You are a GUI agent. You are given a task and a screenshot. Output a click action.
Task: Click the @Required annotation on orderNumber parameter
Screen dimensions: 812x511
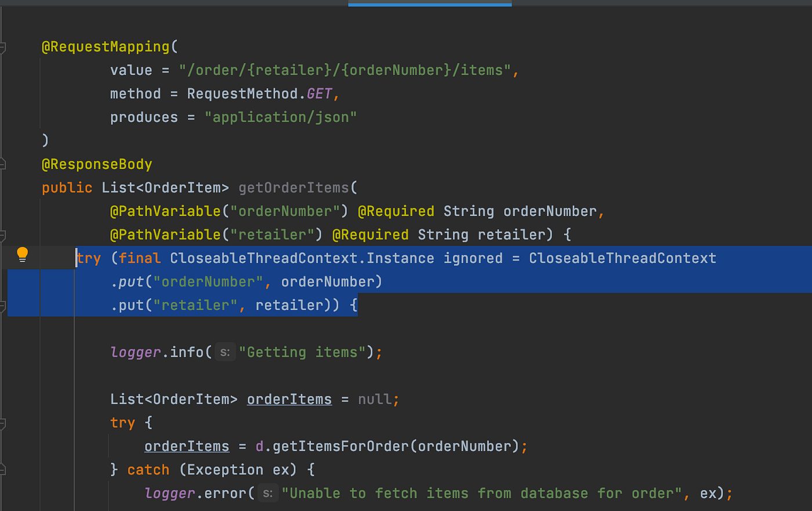(396, 211)
